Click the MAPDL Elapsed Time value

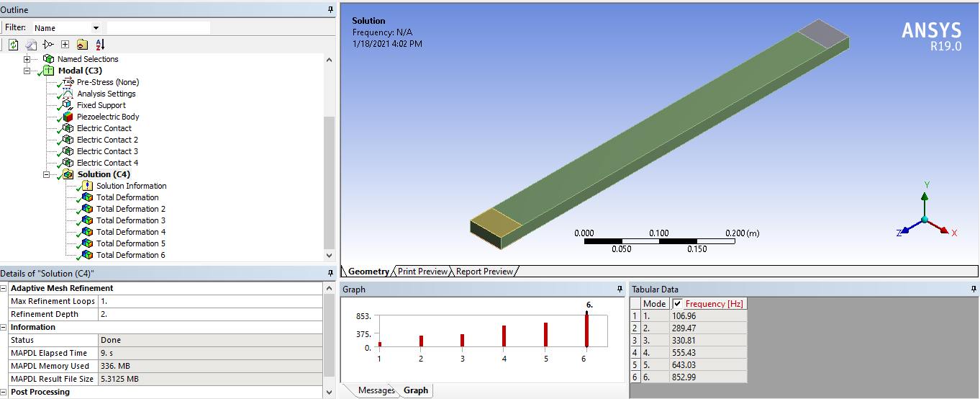point(210,353)
